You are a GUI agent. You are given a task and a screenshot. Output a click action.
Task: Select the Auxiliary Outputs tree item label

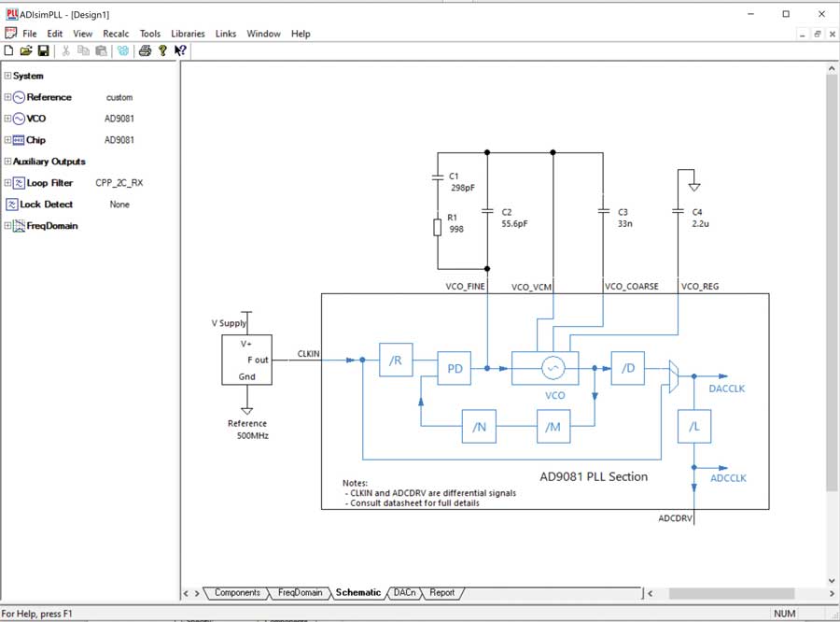49,162
